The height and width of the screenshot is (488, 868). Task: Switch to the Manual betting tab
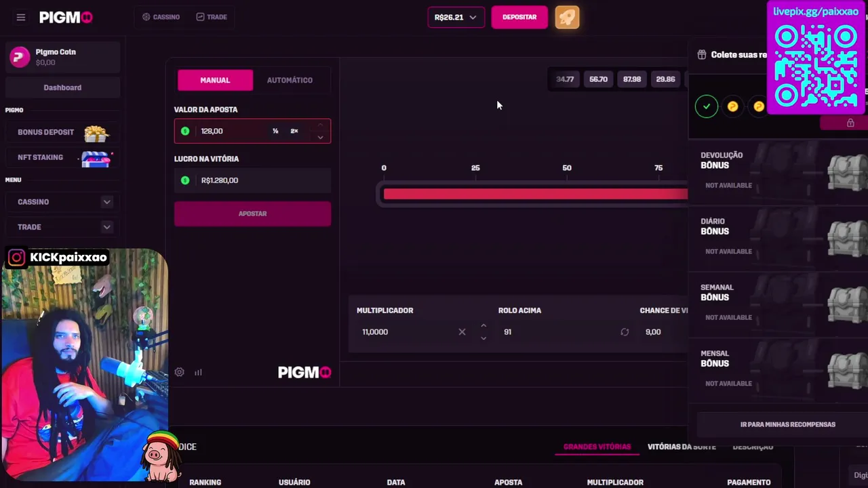click(215, 80)
